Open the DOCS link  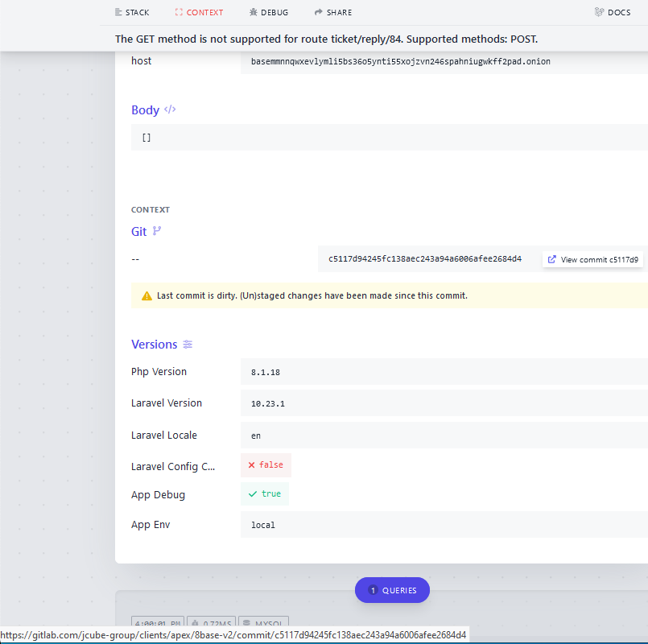[613, 12]
